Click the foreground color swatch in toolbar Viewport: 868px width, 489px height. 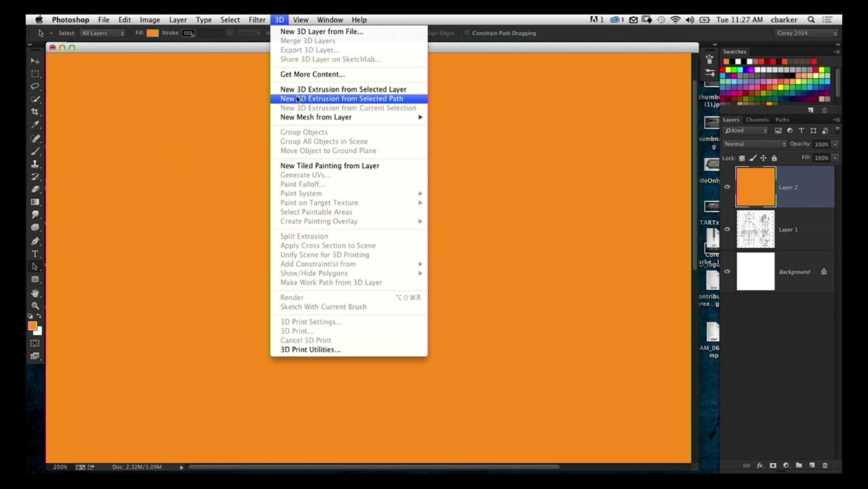pos(33,326)
